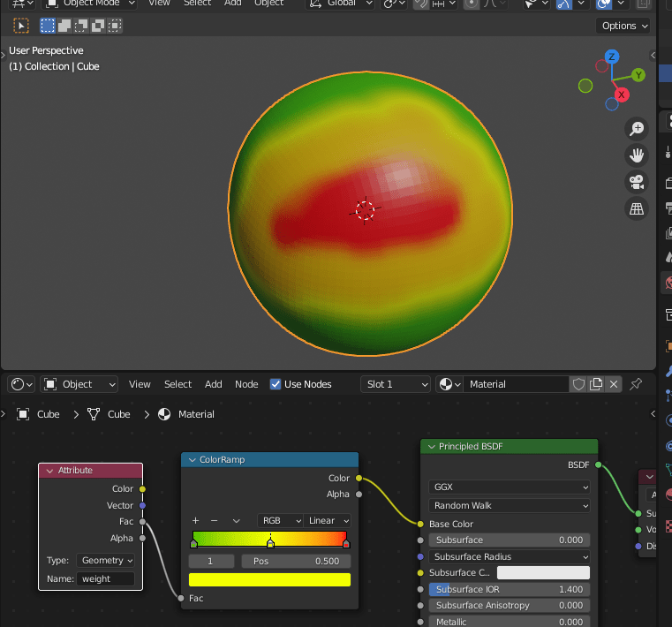Click the new material duplicate icon
The width and height of the screenshot is (672, 627).
tap(596, 384)
